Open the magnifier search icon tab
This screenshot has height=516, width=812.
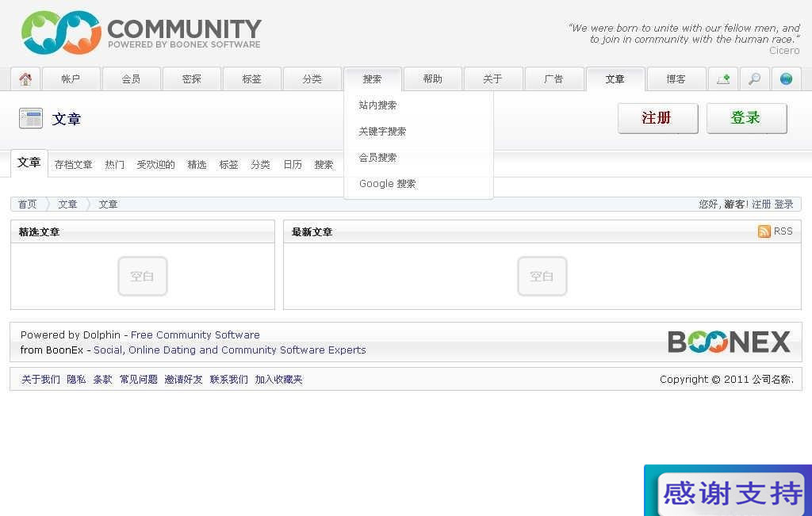[755, 79]
